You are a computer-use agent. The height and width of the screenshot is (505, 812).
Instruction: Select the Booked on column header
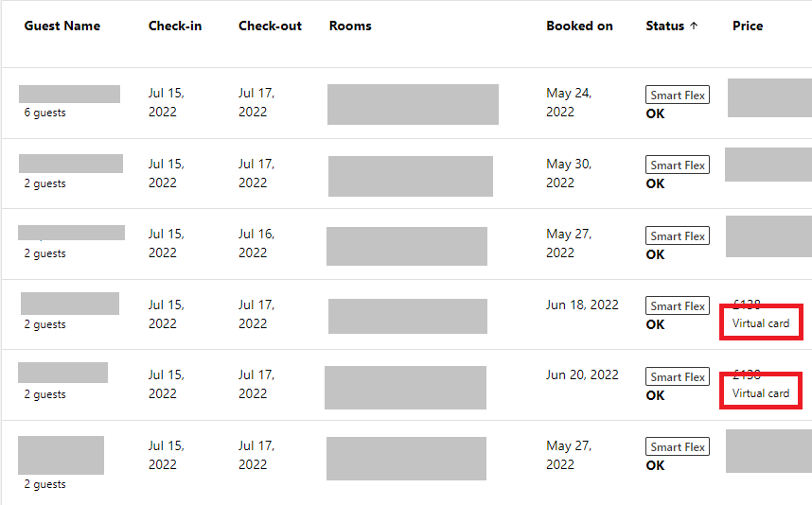point(579,26)
